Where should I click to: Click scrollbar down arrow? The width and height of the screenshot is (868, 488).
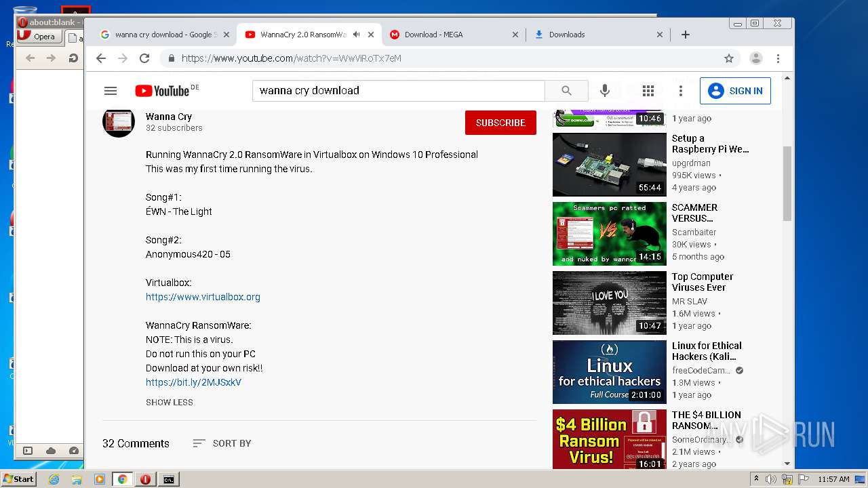pyautogui.click(x=787, y=464)
